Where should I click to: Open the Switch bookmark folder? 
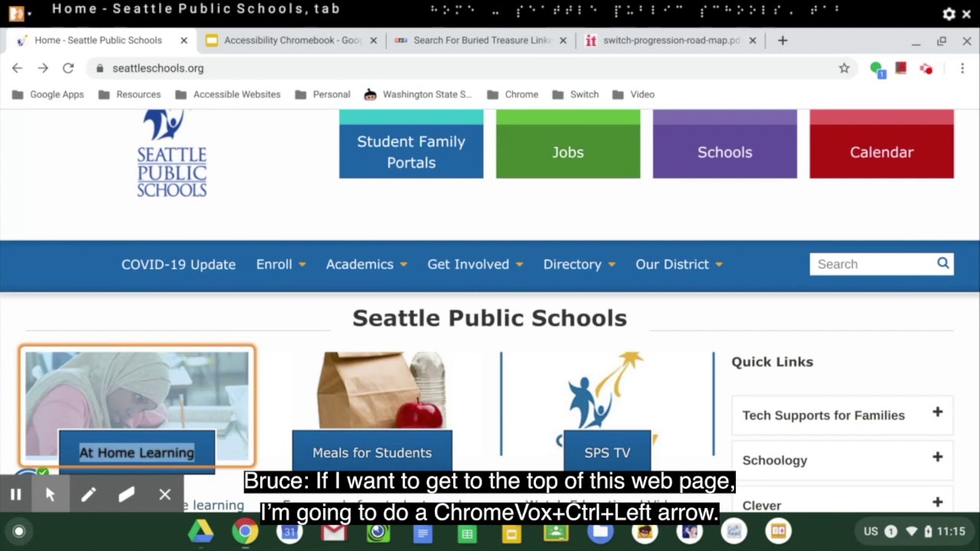click(575, 94)
